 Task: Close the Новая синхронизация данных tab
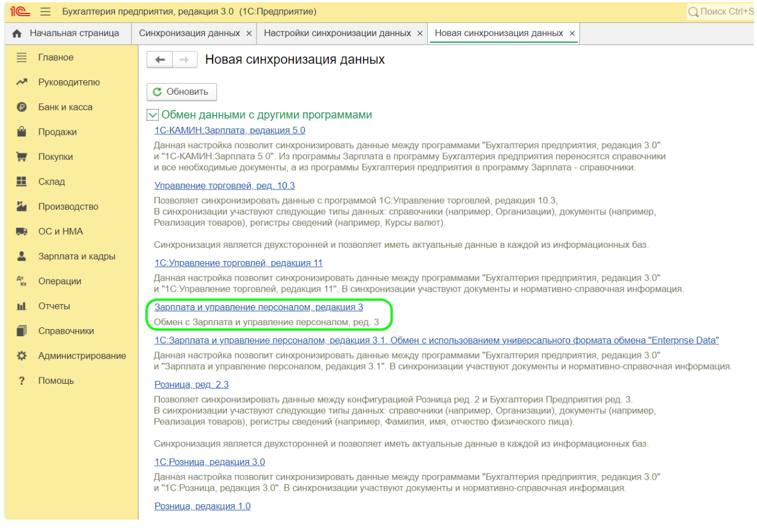pos(572,34)
